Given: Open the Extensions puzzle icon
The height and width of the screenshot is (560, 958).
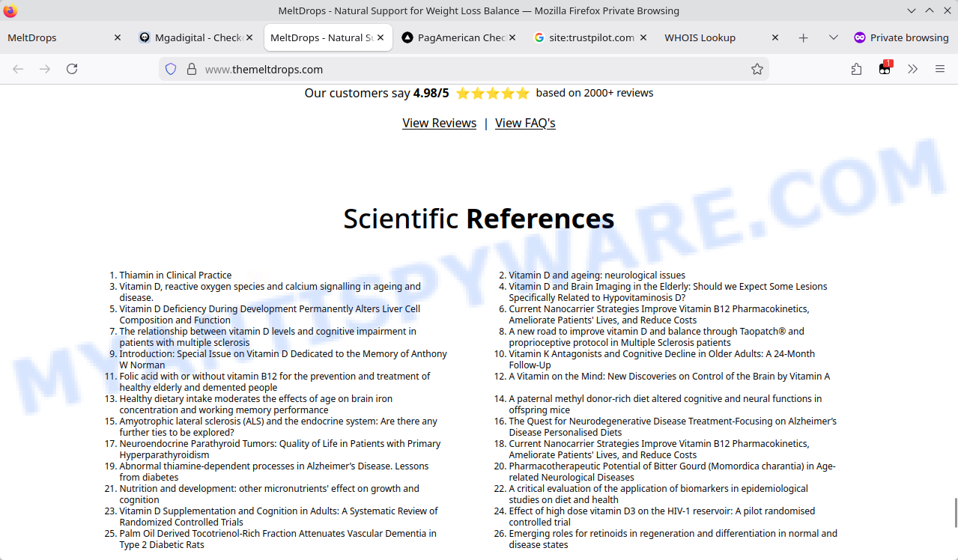Looking at the screenshot, I should 857,69.
